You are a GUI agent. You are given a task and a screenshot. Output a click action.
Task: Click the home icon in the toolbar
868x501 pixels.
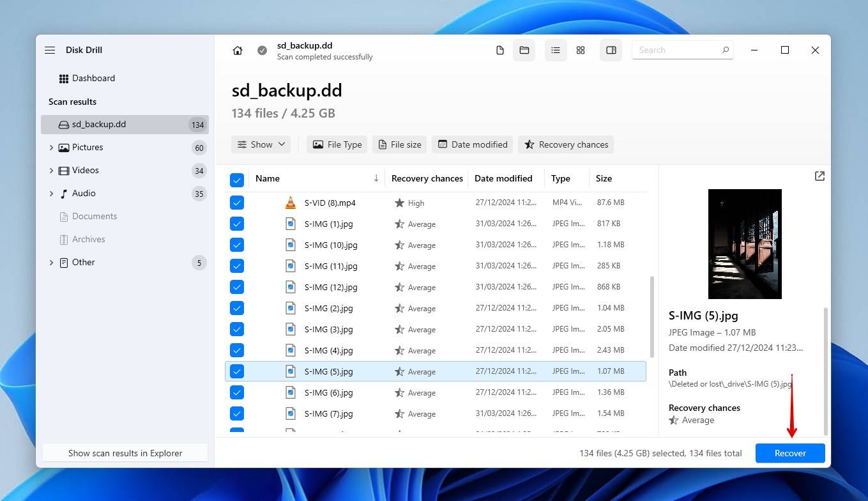(x=237, y=50)
